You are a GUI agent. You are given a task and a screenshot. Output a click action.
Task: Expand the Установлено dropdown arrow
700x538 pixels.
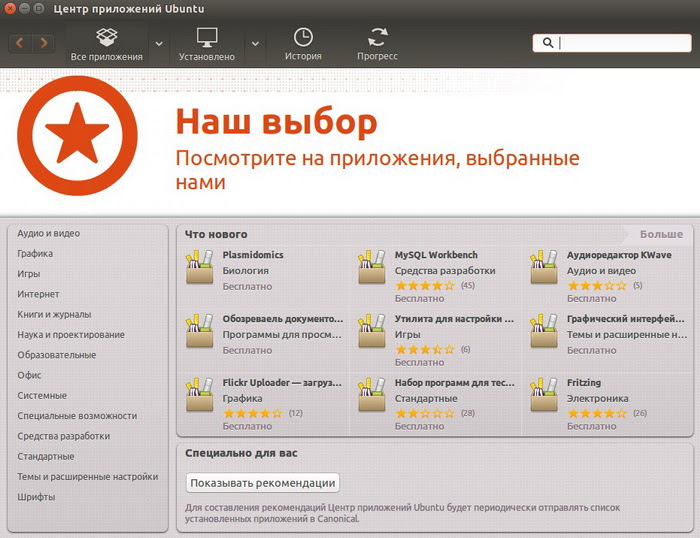pyautogui.click(x=255, y=44)
